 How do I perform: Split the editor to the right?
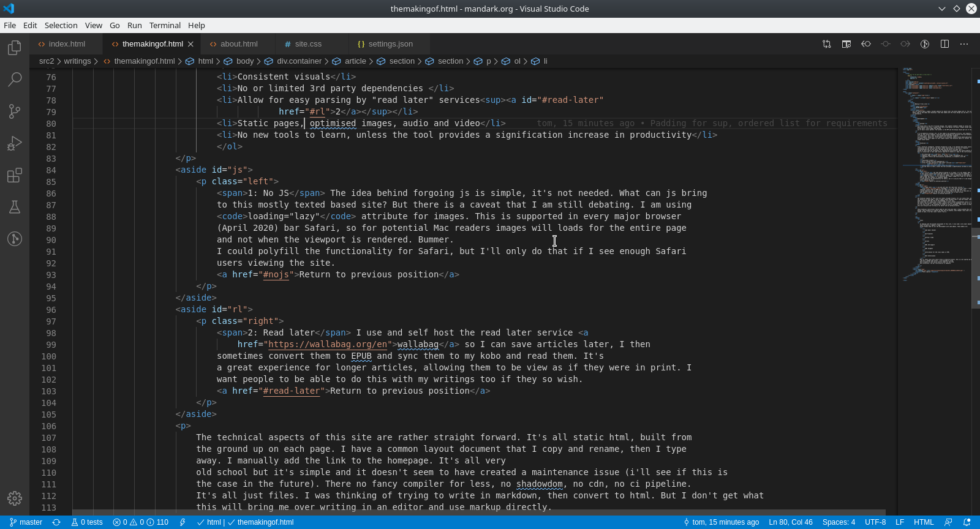click(x=944, y=44)
